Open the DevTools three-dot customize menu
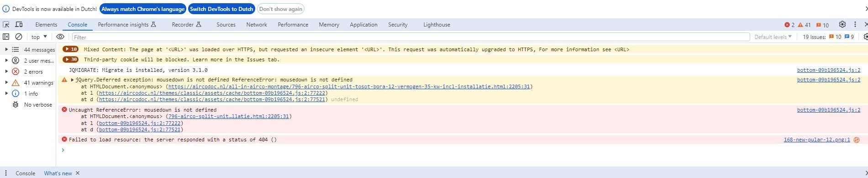This screenshot has width=868, height=178. click(x=855, y=25)
